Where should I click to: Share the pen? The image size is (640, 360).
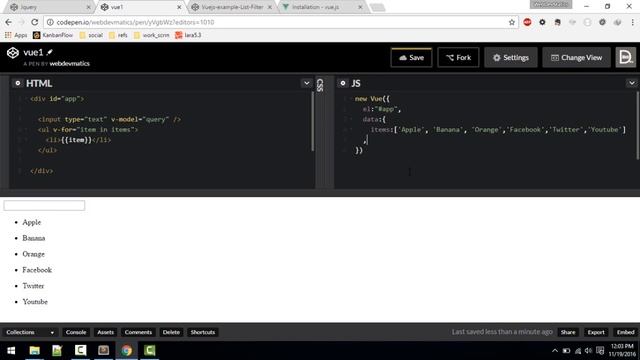tap(568, 332)
